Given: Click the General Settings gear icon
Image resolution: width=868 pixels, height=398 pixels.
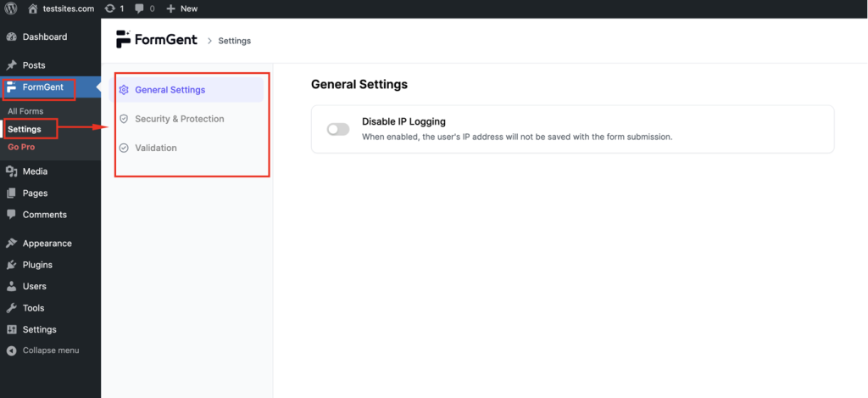Looking at the screenshot, I should point(124,90).
